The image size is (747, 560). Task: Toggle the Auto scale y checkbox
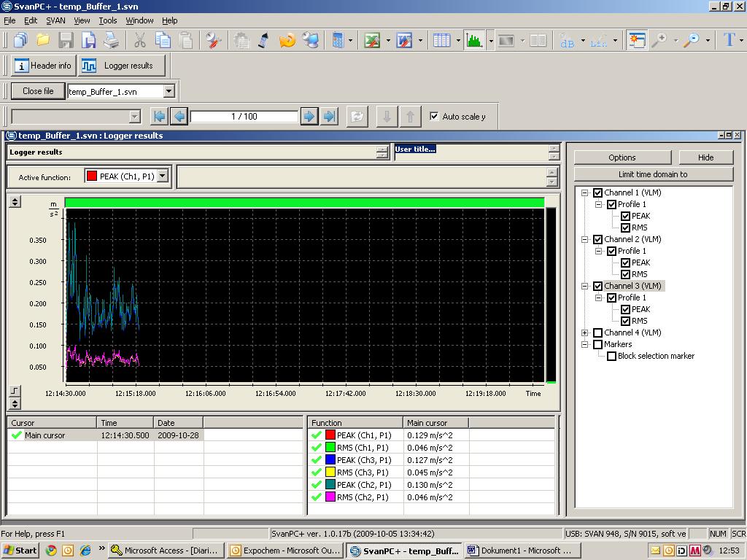click(x=434, y=116)
